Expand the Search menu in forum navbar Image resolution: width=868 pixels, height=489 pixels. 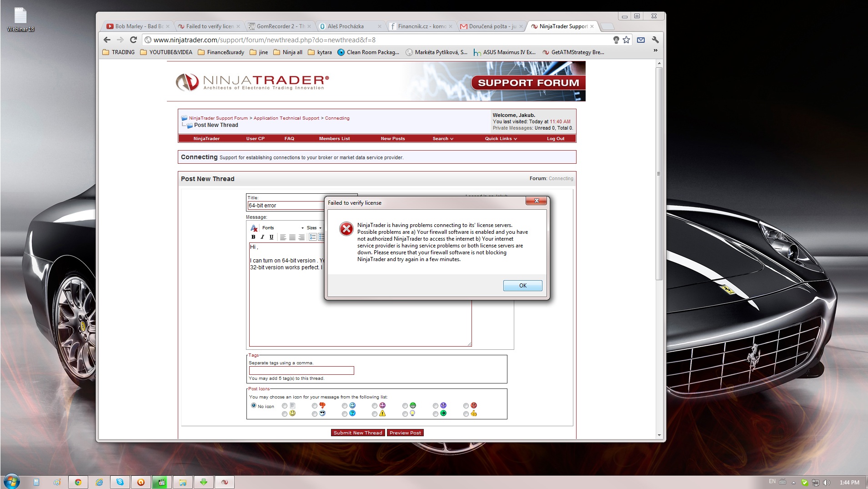(443, 139)
